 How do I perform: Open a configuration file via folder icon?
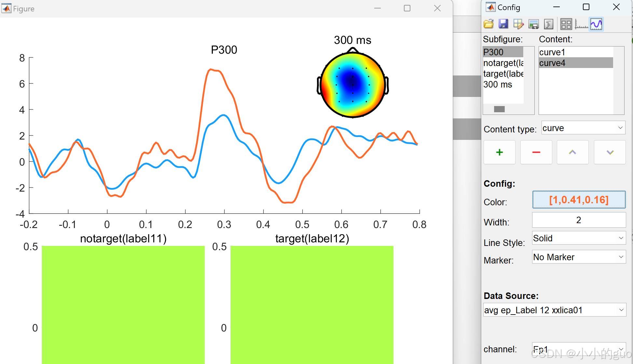[x=489, y=24]
